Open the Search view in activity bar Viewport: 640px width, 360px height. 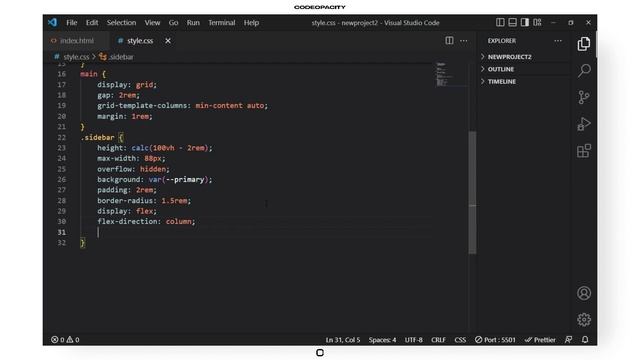[x=584, y=71]
